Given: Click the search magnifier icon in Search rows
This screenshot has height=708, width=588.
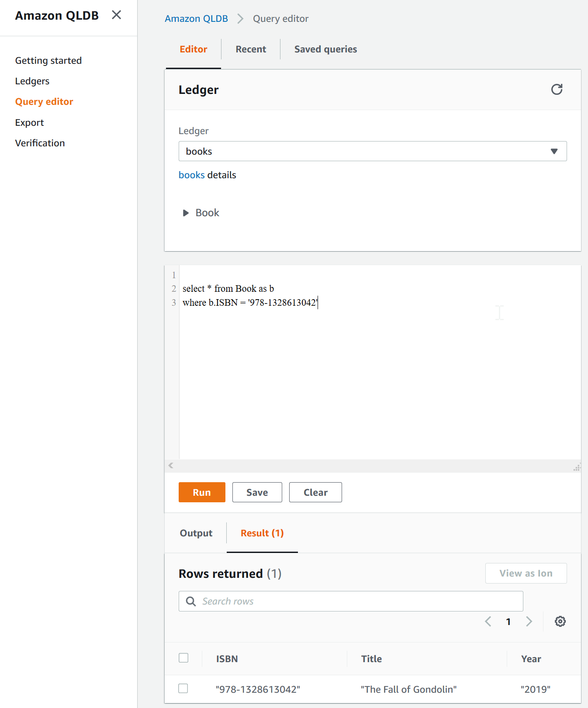Looking at the screenshot, I should 191,601.
